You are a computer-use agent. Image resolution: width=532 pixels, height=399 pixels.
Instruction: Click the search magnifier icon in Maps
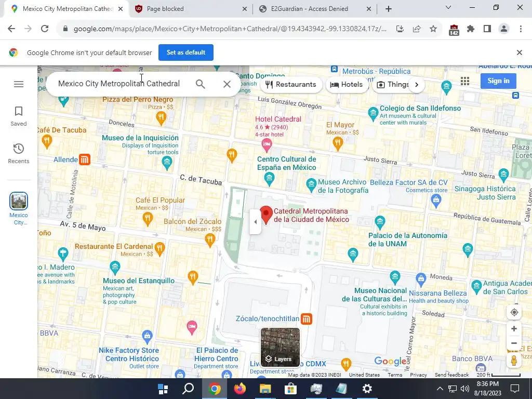pos(201,84)
